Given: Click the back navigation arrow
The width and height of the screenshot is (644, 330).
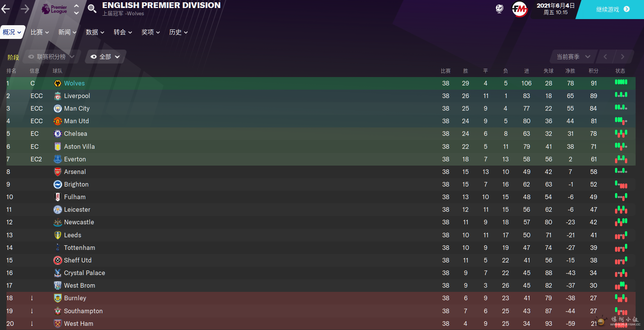Looking at the screenshot, I should [5, 9].
